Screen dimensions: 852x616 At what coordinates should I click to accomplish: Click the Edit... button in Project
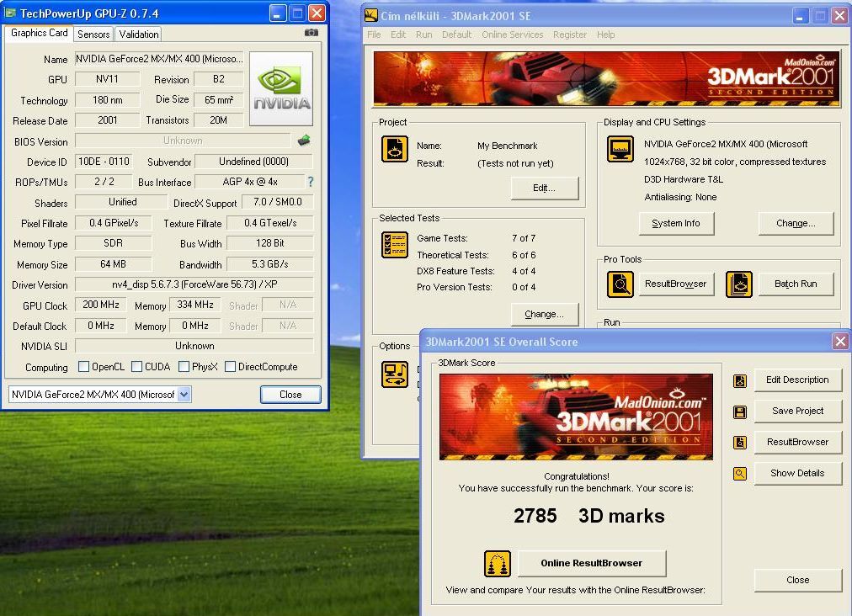pos(545,188)
